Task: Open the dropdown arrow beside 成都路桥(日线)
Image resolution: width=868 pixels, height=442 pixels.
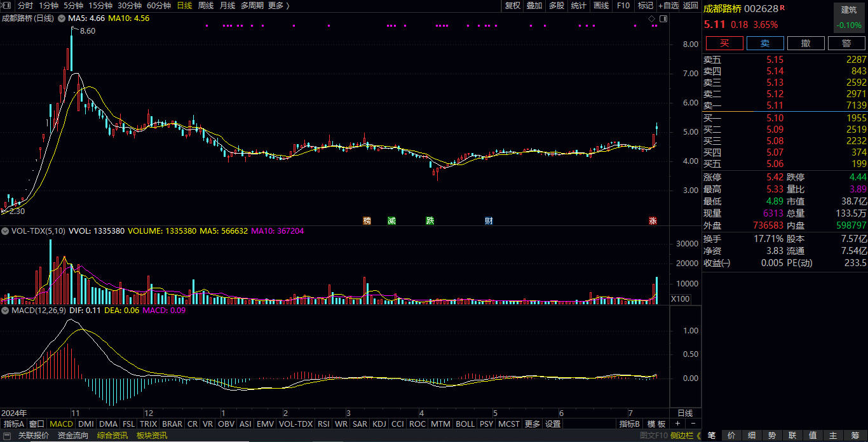Action: 61,18
